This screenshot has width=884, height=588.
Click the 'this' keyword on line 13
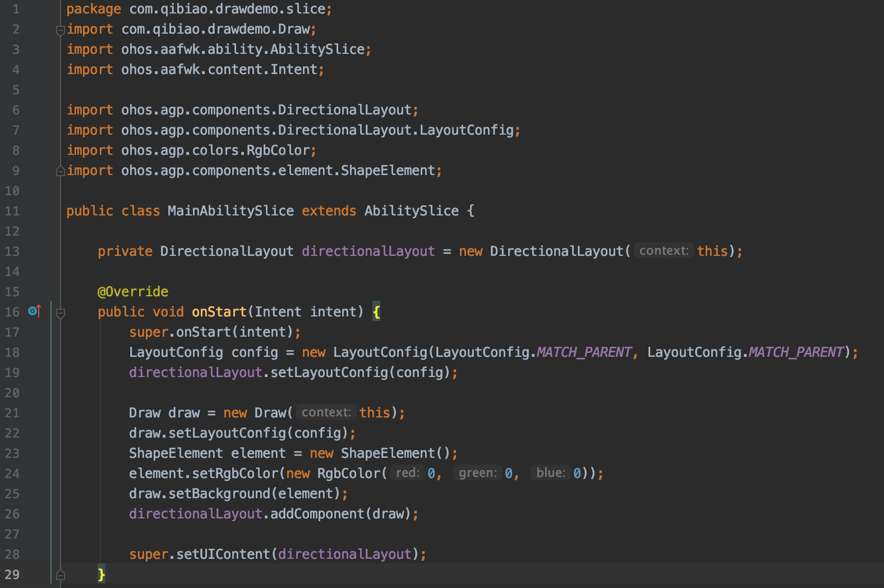point(712,251)
